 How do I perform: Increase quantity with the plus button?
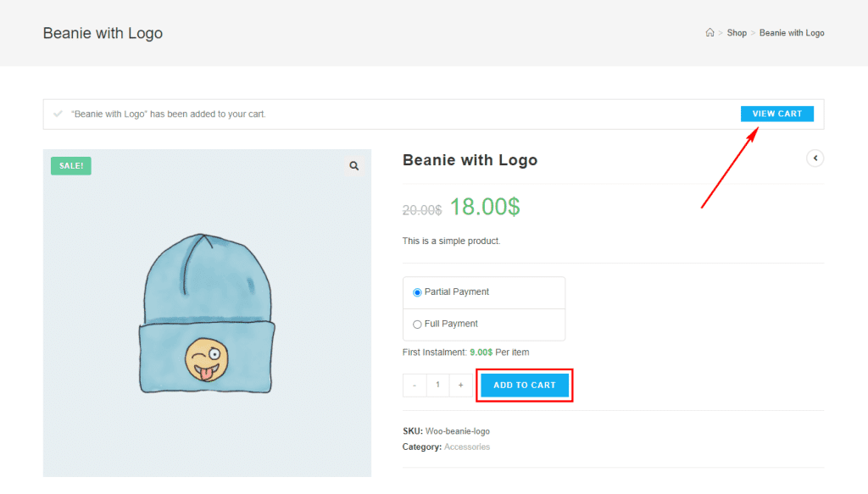(460, 386)
